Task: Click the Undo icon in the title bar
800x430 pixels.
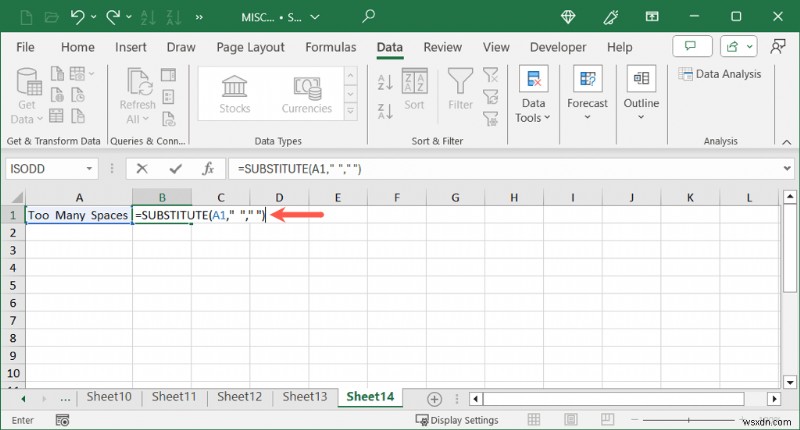Action: (x=78, y=17)
